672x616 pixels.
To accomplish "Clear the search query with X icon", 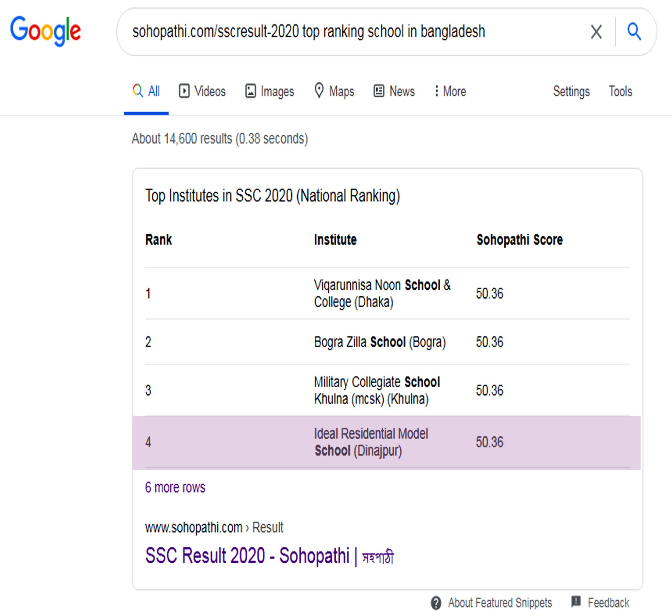I will [x=596, y=32].
